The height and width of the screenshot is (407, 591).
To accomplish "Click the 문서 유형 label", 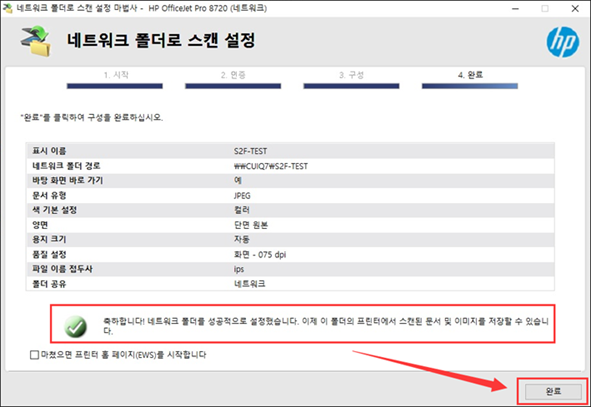I will tap(49, 196).
